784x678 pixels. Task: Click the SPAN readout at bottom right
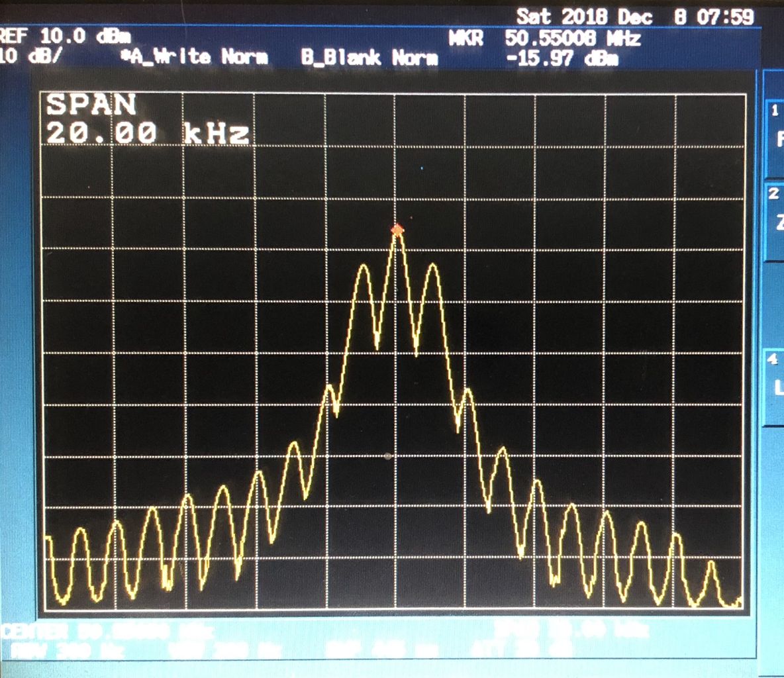[571, 629]
